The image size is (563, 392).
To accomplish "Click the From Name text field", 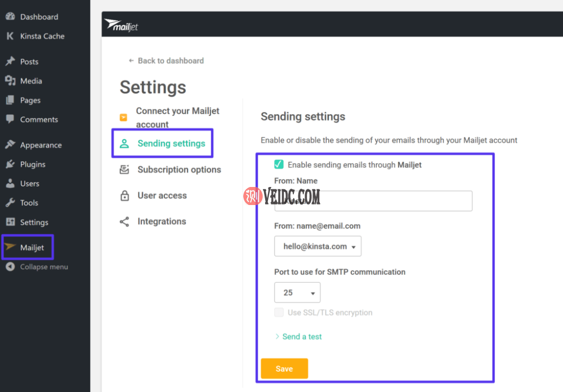I will coord(373,201).
